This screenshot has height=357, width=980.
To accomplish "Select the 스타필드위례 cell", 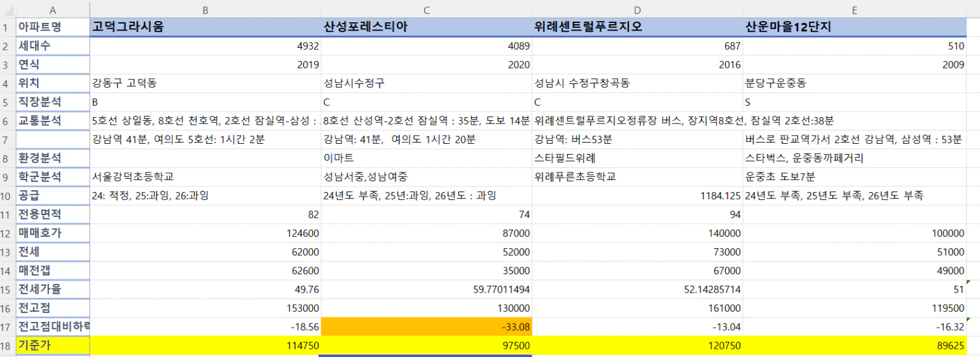I will (x=637, y=158).
